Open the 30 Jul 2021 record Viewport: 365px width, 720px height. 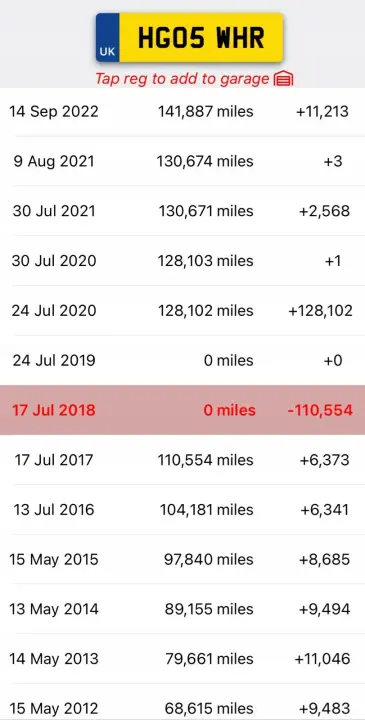[182, 211]
